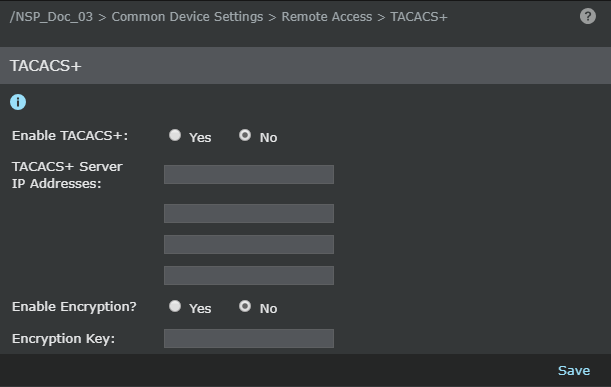Click the Encryption Key input field

click(249, 338)
